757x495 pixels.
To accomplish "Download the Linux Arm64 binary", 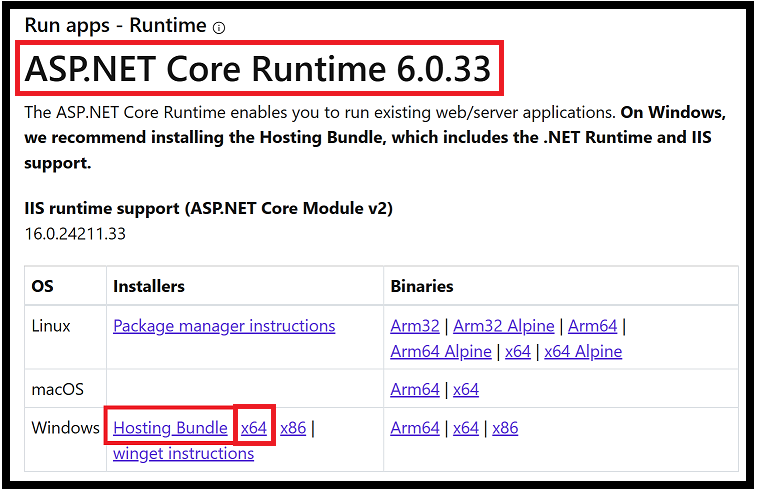I will [x=593, y=326].
